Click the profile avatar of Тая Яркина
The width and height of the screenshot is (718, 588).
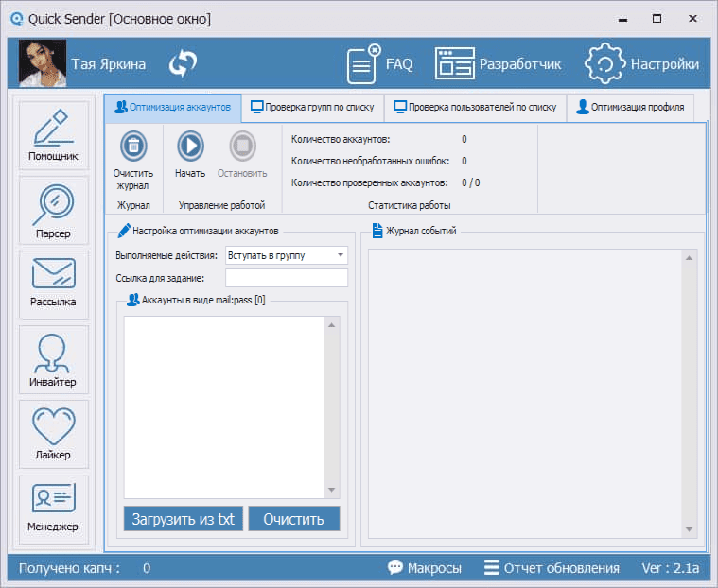[x=43, y=63]
